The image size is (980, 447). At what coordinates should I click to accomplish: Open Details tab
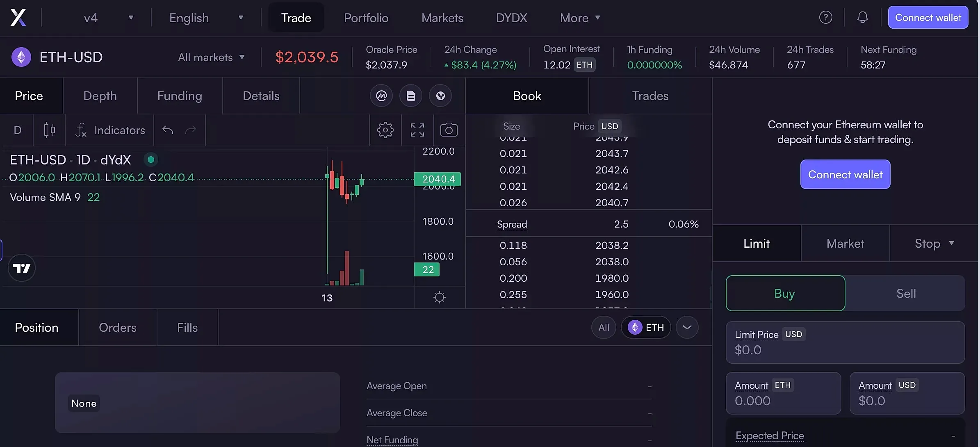click(261, 96)
